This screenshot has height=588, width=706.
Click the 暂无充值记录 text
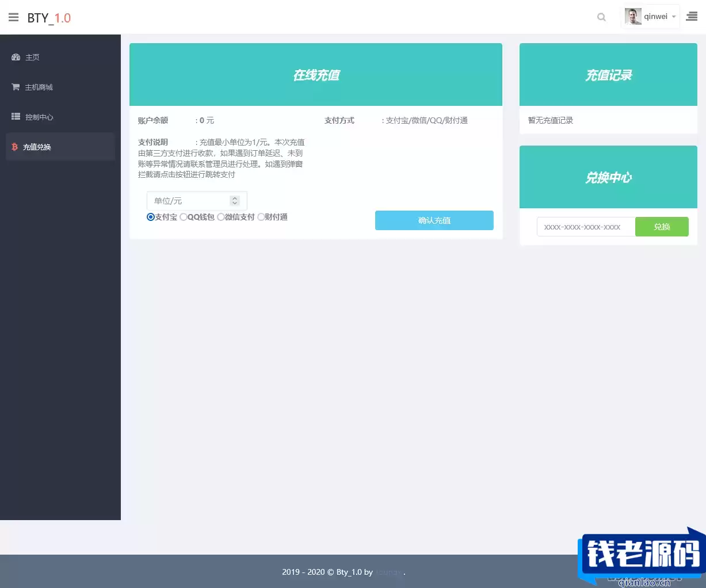[x=551, y=120]
